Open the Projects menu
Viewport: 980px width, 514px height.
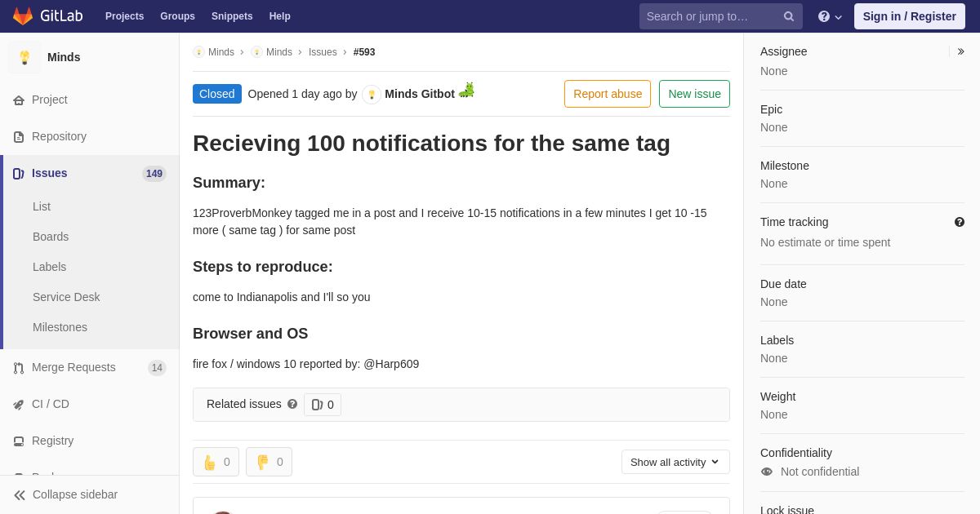click(x=124, y=16)
